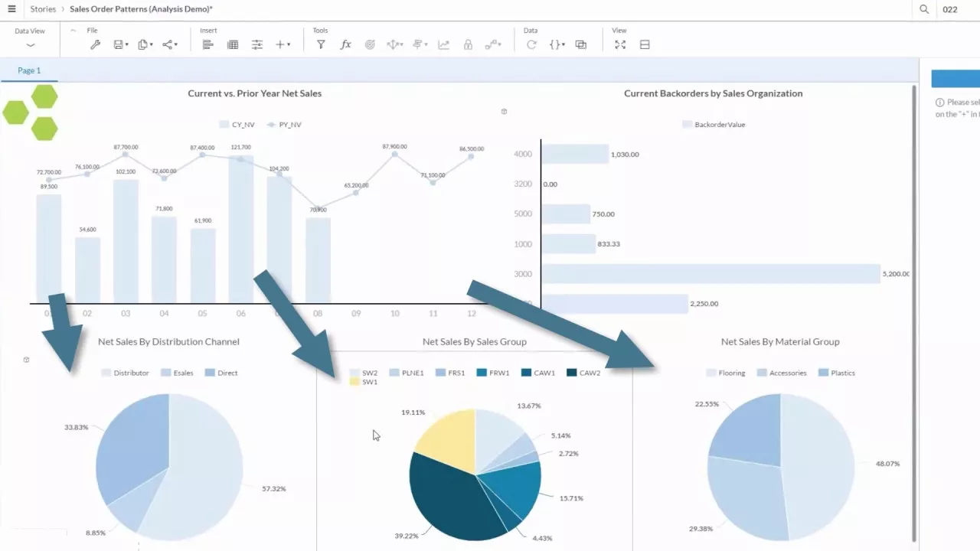The width and height of the screenshot is (980, 551).
Task: Expand the Add (+) insert dropdown
Action: pos(283,45)
